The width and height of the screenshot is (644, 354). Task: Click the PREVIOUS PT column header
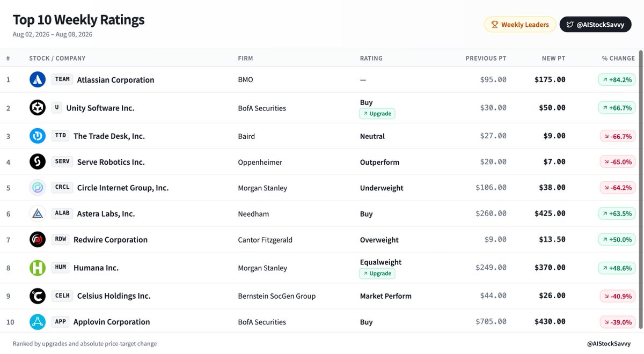coord(486,58)
